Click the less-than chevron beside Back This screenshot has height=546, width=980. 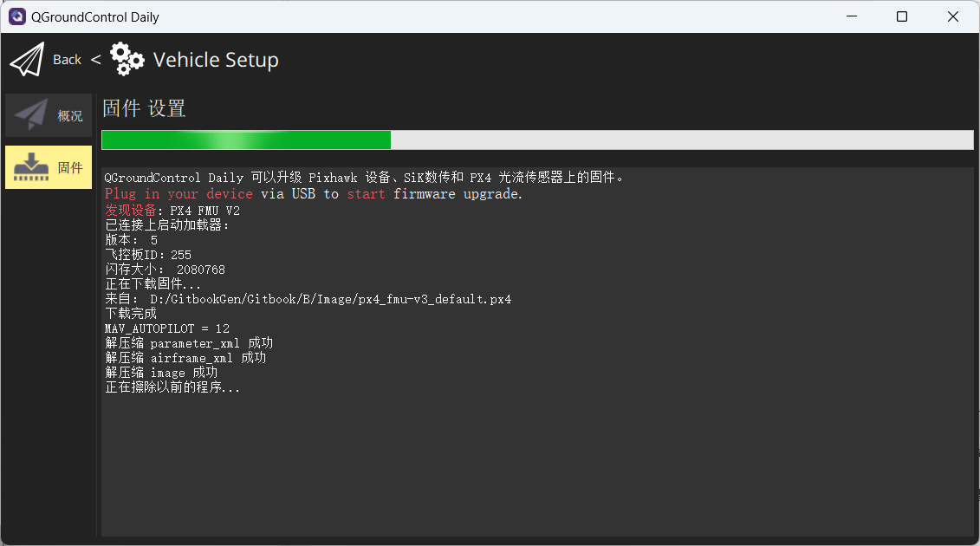tap(95, 60)
